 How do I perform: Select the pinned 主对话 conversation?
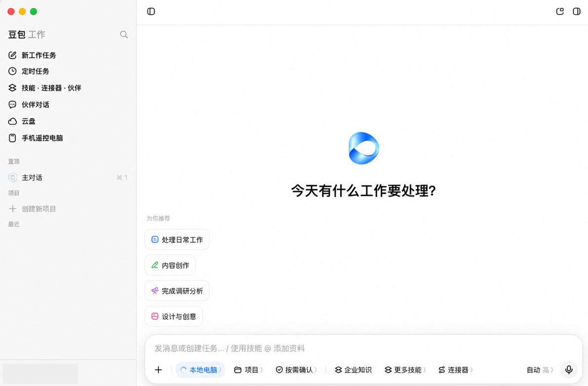68,178
